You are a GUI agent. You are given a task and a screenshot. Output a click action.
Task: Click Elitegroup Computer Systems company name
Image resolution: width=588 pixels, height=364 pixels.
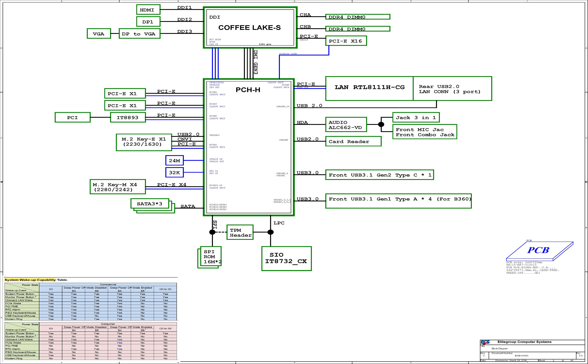[524, 342]
